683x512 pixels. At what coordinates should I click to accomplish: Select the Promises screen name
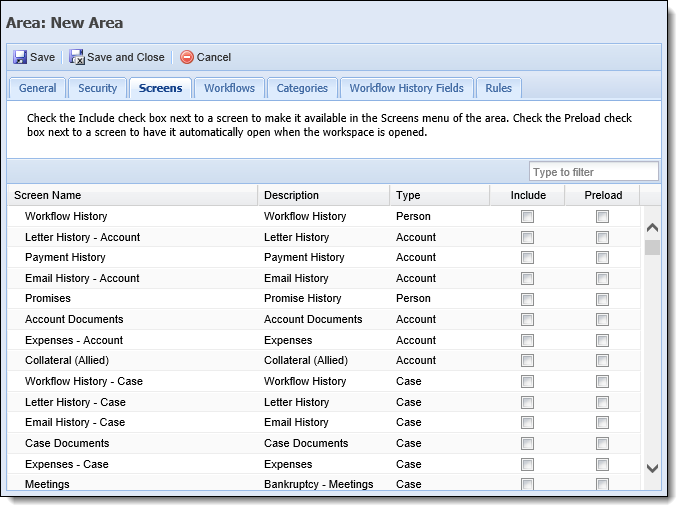tap(48, 298)
